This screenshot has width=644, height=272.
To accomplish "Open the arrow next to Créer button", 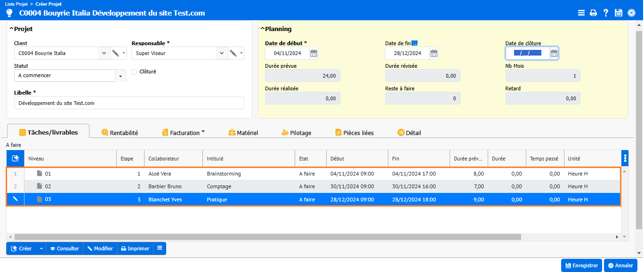I will click(x=41, y=248).
